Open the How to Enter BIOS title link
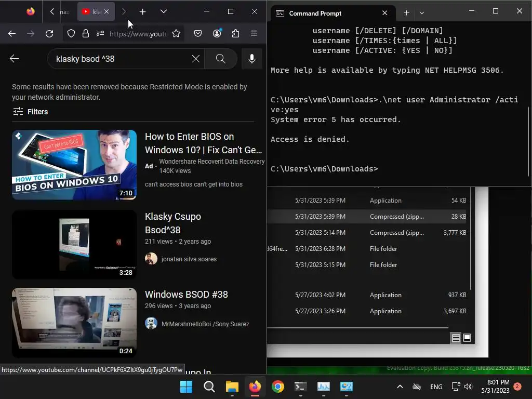This screenshot has height=399, width=532. point(203,143)
